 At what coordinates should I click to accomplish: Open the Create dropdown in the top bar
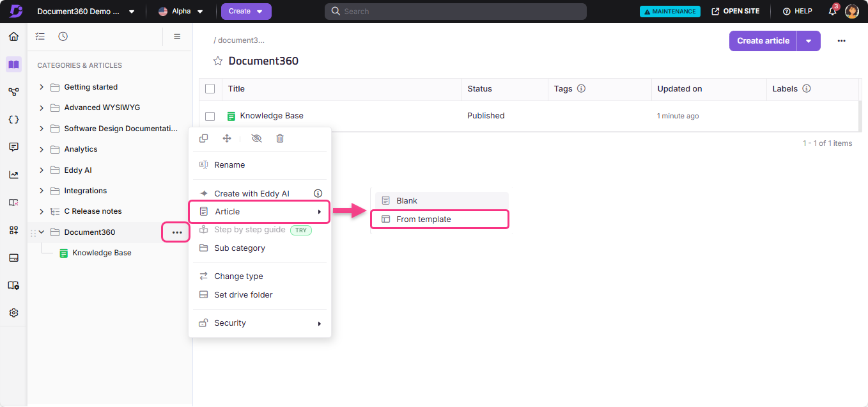(246, 12)
